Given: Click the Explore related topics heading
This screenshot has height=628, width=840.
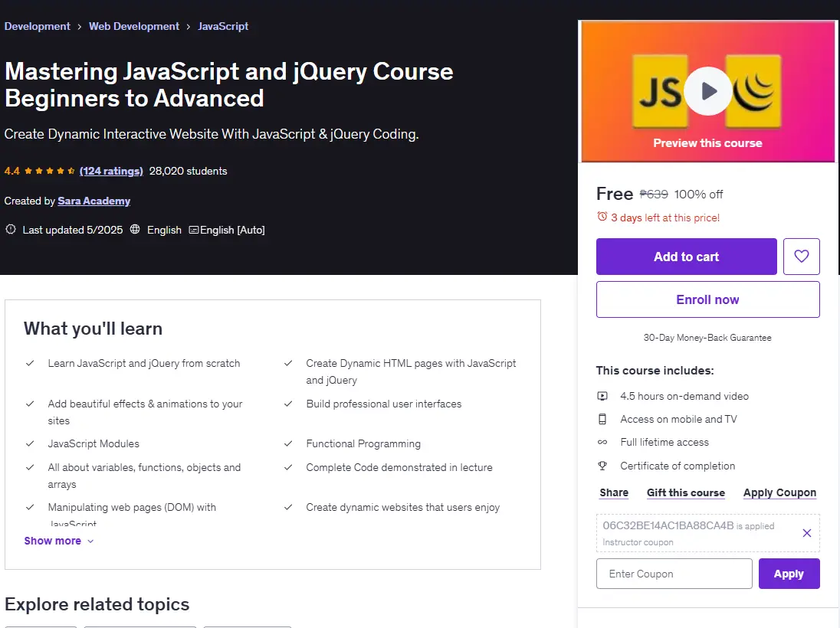Looking at the screenshot, I should coord(97,604).
